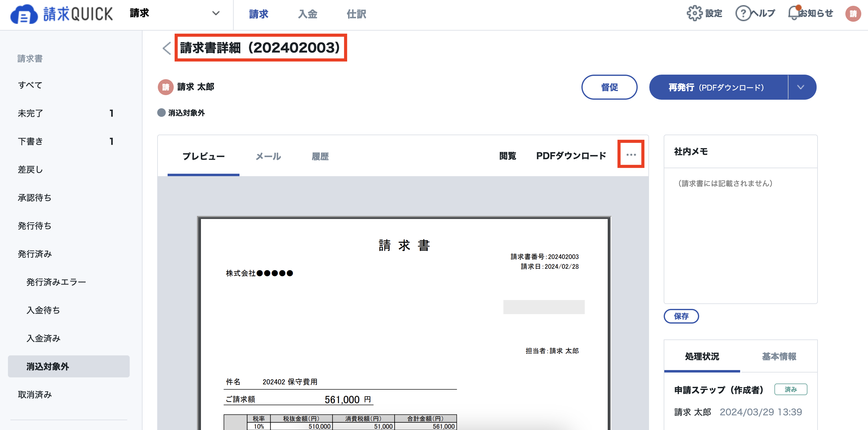
Task: Open the 基本情報 tab
Action: (779, 357)
